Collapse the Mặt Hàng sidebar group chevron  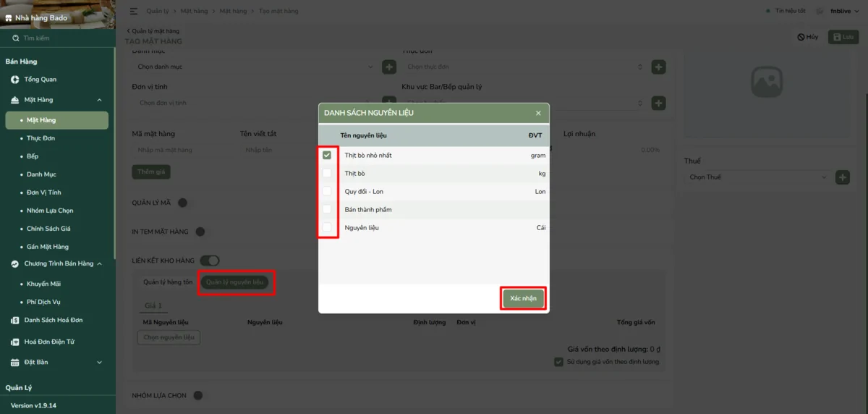[99, 100]
